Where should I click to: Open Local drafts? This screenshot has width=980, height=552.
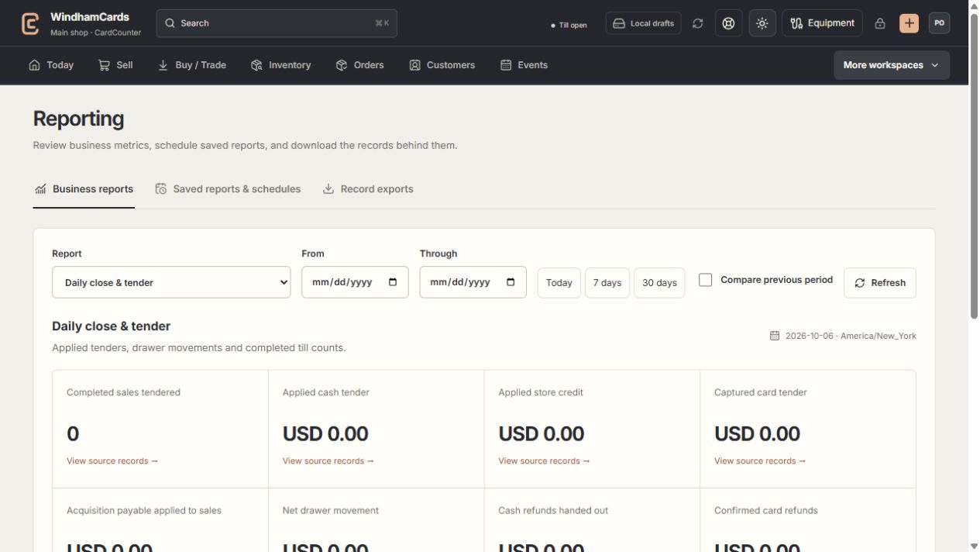tap(644, 23)
